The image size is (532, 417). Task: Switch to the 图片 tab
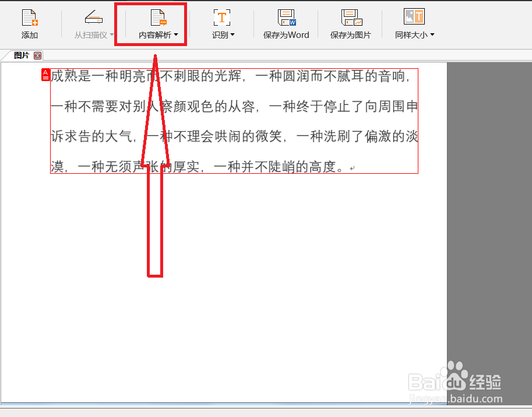point(20,55)
